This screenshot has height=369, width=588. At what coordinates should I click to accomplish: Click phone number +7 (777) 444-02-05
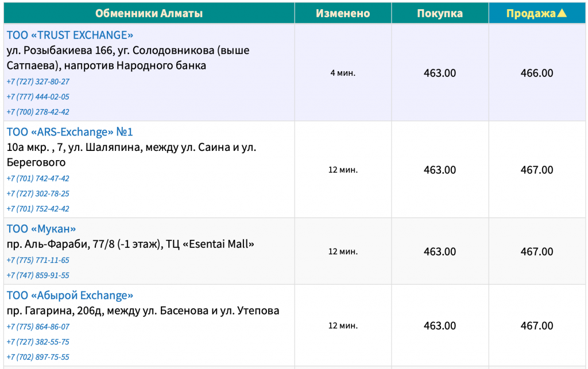pos(38,96)
